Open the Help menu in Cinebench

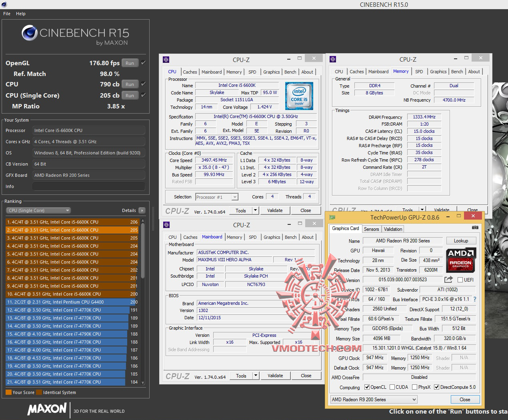(x=21, y=14)
